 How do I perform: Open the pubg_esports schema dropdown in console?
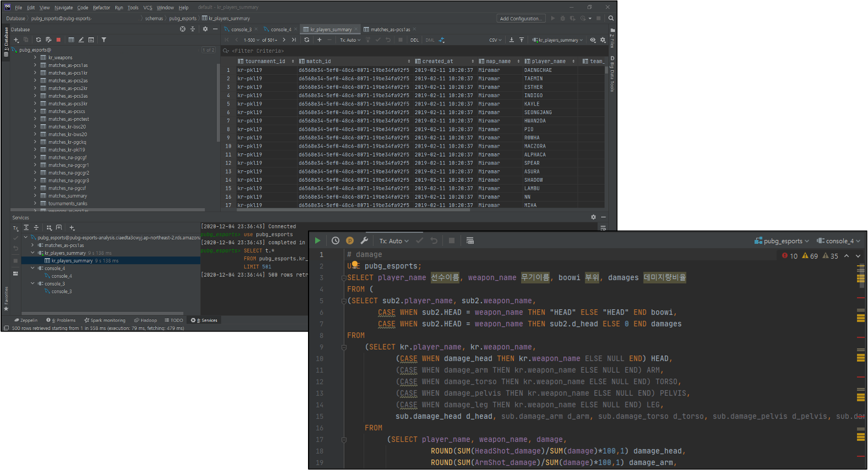click(x=782, y=241)
